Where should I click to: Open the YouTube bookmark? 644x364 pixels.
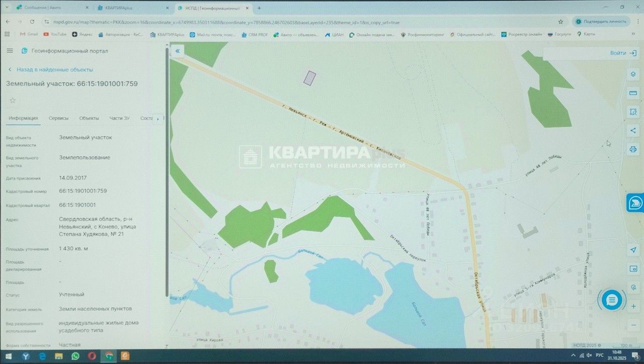55,34
